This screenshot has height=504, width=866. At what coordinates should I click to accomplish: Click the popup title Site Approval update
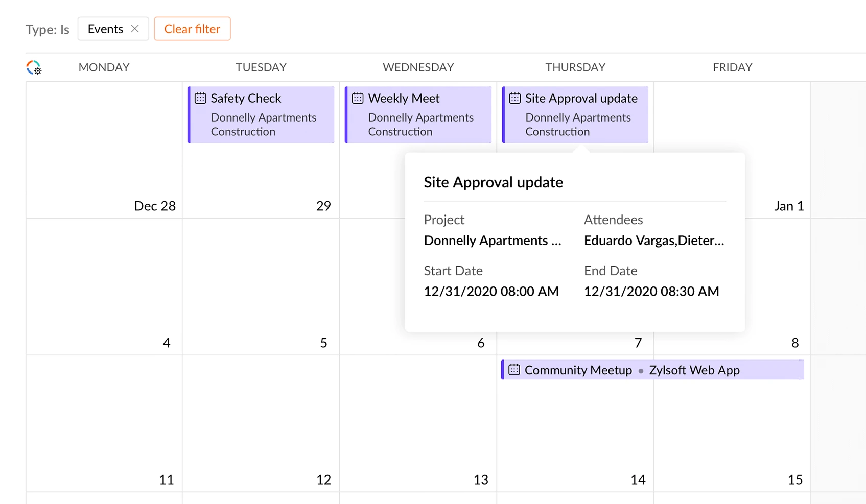pyautogui.click(x=494, y=182)
